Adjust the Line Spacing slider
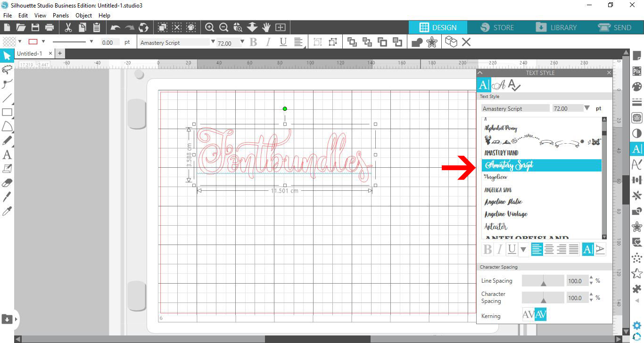 click(x=543, y=280)
